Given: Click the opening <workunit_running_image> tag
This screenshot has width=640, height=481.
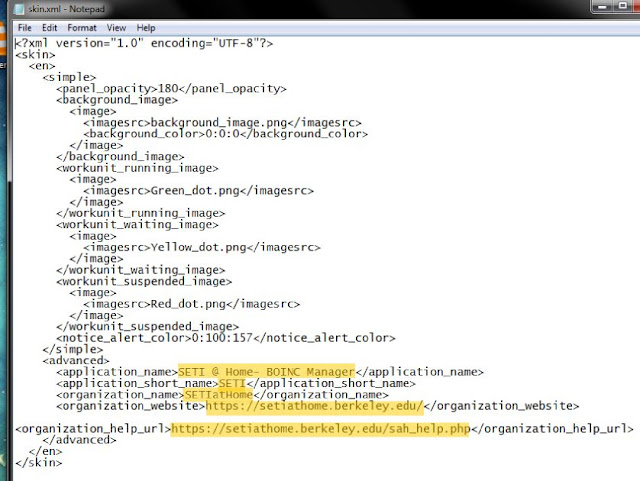Looking at the screenshot, I should [x=137, y=168].
